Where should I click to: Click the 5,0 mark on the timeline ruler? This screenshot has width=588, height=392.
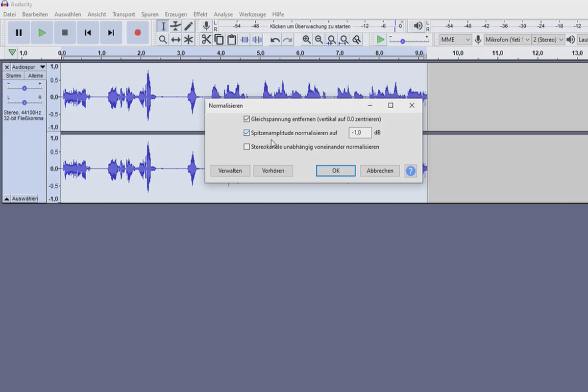(x=260, y=53)
